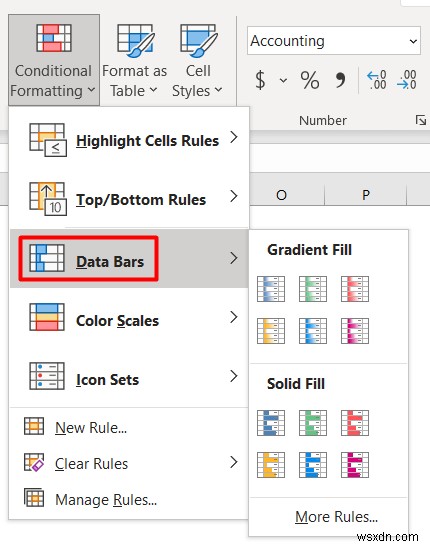Click More Rules... in the Data Bars flyout
Viewport: 430px width, 547px height.
[336, 517]
